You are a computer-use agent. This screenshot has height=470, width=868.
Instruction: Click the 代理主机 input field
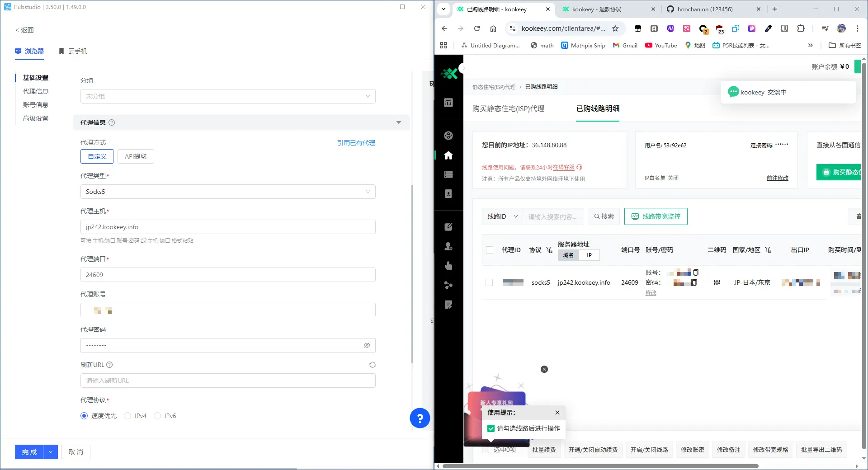pos(228,227)
